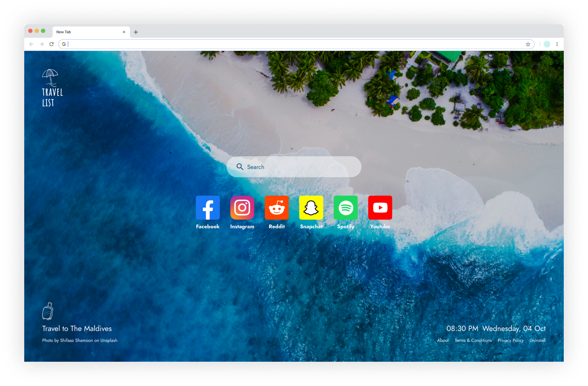The height and width of the screenshot is (386, 588).
Task: Go back to the previous page
Action: tap(32, 44)
